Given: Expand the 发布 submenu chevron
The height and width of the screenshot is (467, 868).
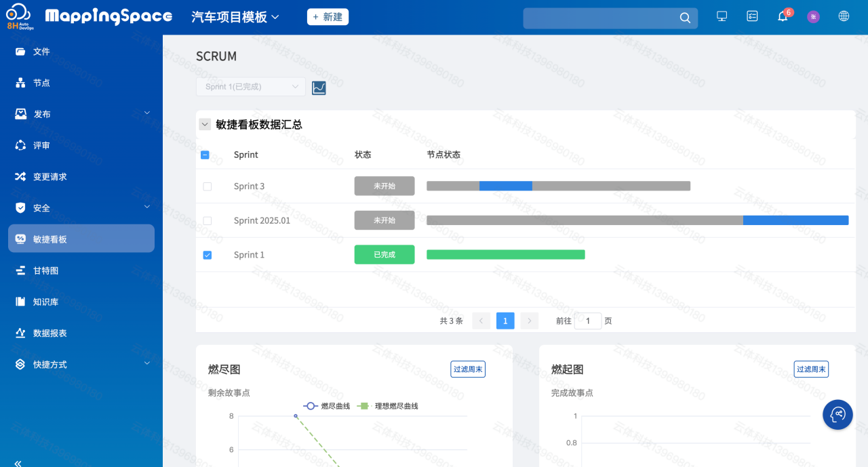Looking at the screenshot, I should (x=147, y=113).
